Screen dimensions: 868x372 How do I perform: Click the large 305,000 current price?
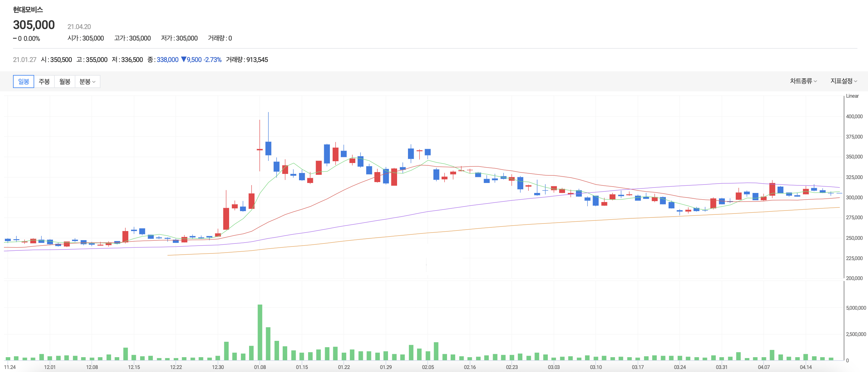click(34, 25)
